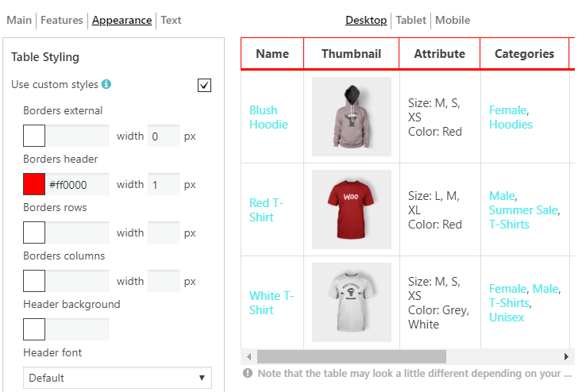Image resolution: width=586 pixels, height=392 pixels.
Task: Switch to the Main tab
Action: (19, 20)
